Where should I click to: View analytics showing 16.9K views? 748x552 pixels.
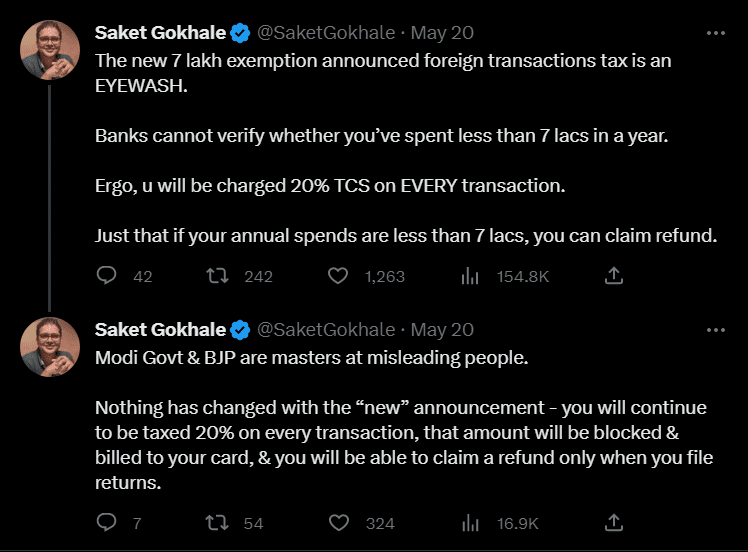[470, 522]
